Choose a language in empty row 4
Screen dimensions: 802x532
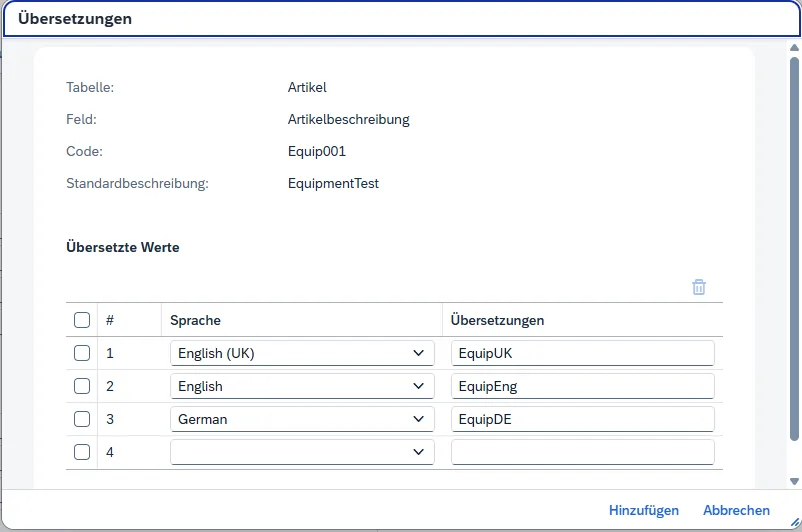tap(302, 452)
